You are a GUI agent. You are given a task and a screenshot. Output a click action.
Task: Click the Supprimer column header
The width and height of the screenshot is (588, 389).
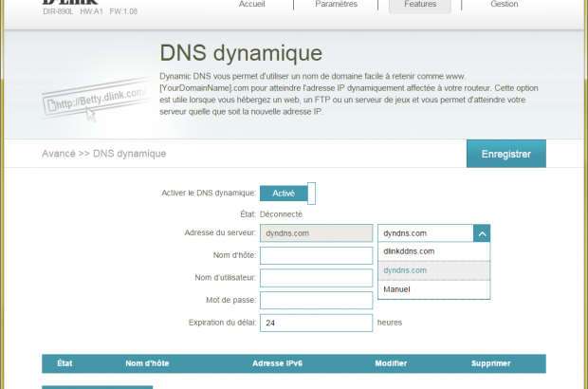point(490,363)
